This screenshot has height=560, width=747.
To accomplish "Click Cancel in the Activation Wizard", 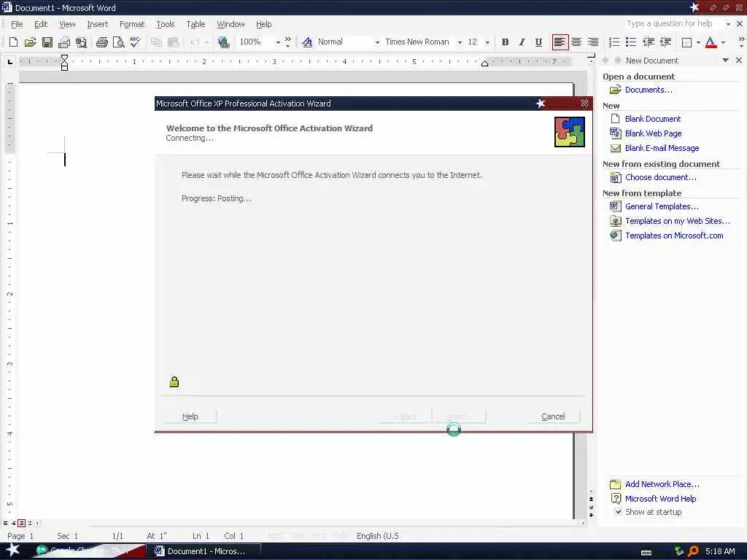I will [553, 416].
